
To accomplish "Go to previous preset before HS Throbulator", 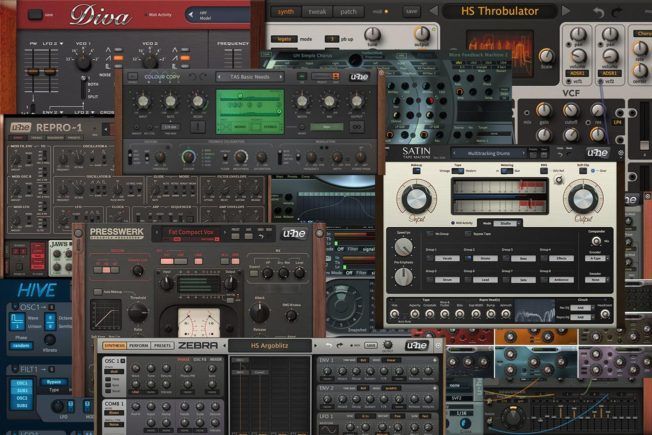I will tap(434, 11).
